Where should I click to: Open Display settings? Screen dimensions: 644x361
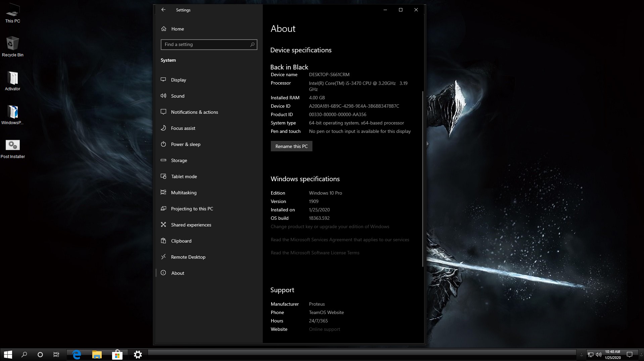pyautogui.click(x=209, y=80)
